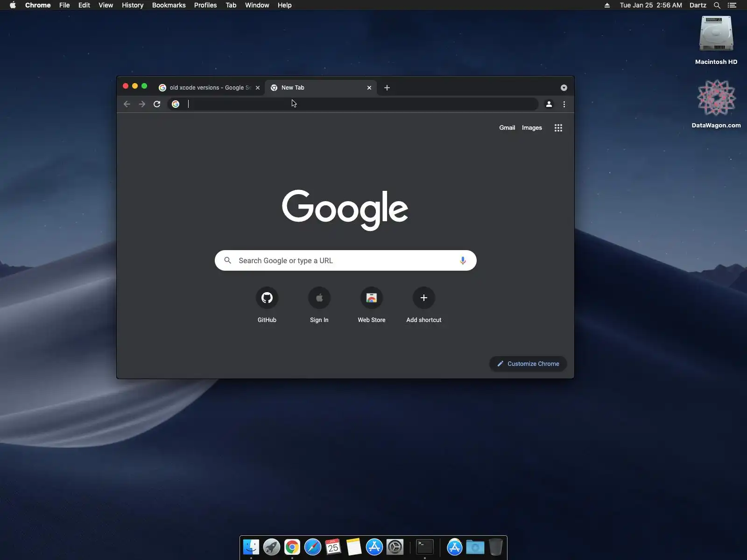Focus the 'Search Google or type a URL' box
The width and height of the screenshot is (747, 560).
pyautogui.click(x=345, y=260)
